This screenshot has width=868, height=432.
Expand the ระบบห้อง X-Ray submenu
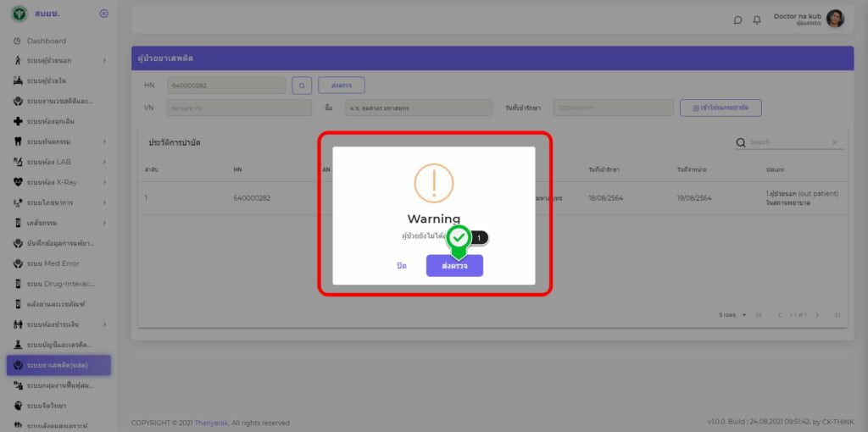(104, 182)
